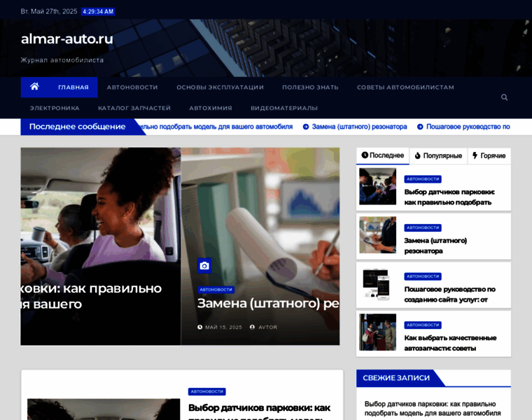Open the Главная menu item
The image size is (532, 420).
click(73, 87)
